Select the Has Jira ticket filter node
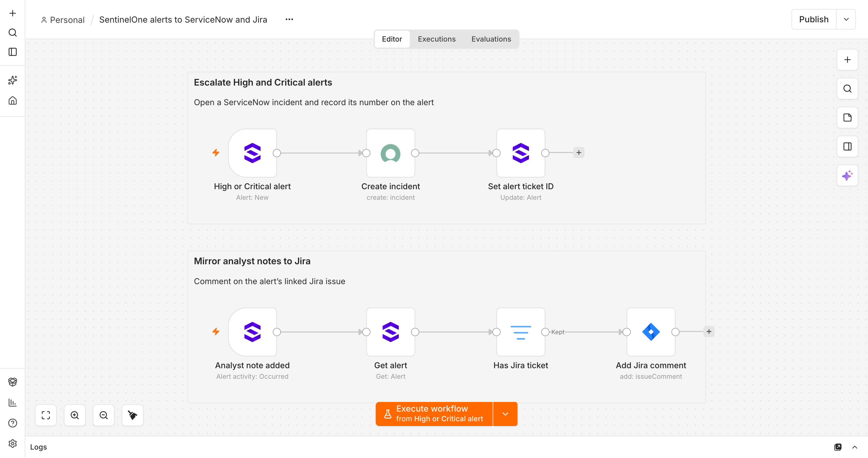Image resolution: width=868 pixels, height=458 pixels. (x=520, y=332)
